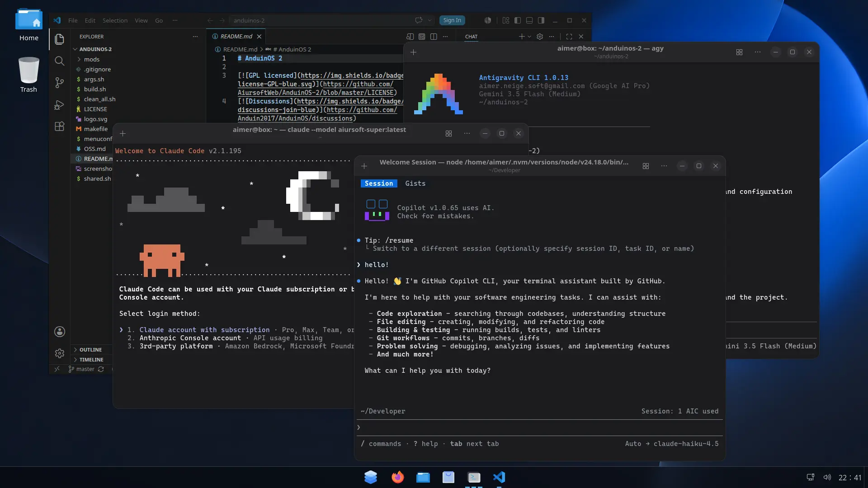Click the master branch indicator in the status bar
Image resolution: width=868 pixels, height=488 pixels.
(x=81, y=369)
